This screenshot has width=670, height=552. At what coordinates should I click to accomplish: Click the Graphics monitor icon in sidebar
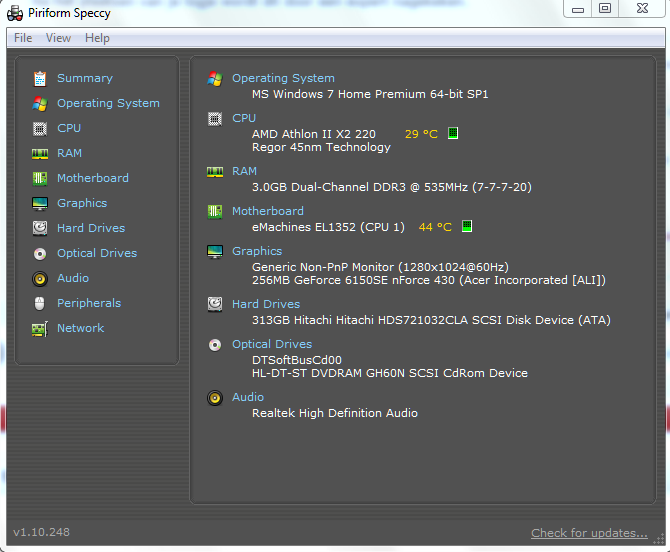pyautogui.click(x=40, y=204)
